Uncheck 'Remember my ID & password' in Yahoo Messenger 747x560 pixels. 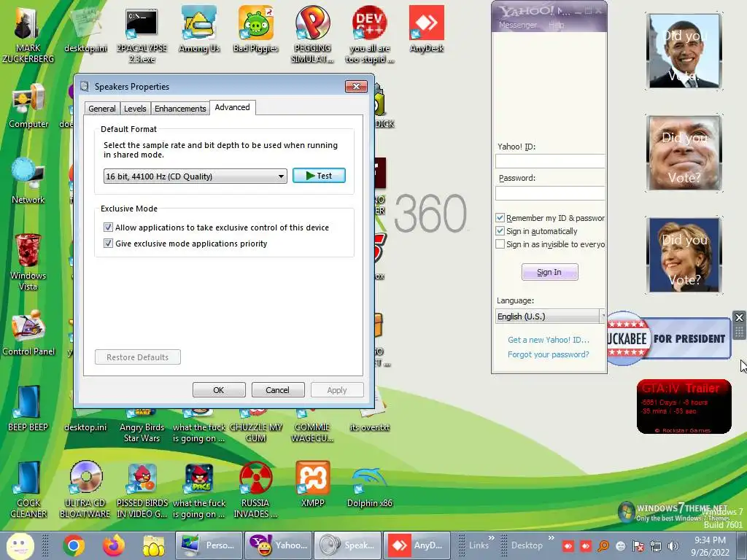tap(500, 217)
